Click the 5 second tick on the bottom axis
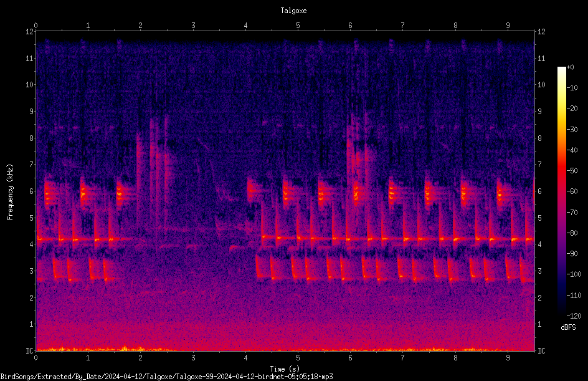Image resolution: width=588 pixels, height=381 pixels. 298,358
